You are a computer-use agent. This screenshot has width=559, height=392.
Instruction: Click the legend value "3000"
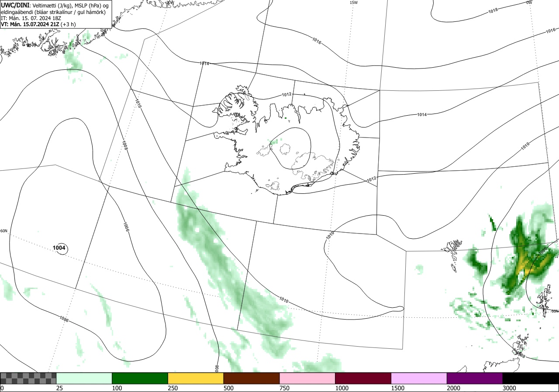[509, 388]
